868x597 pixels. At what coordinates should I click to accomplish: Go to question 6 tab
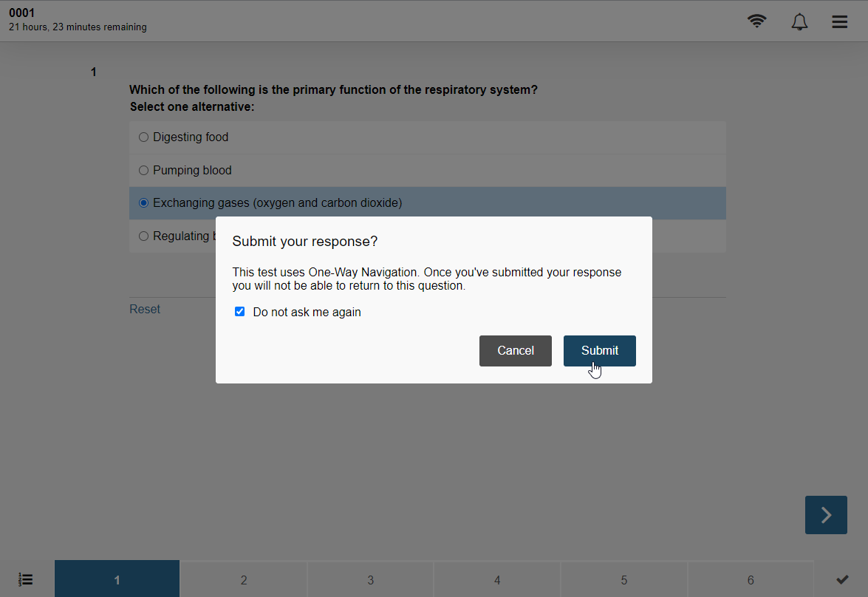point(750,579)
